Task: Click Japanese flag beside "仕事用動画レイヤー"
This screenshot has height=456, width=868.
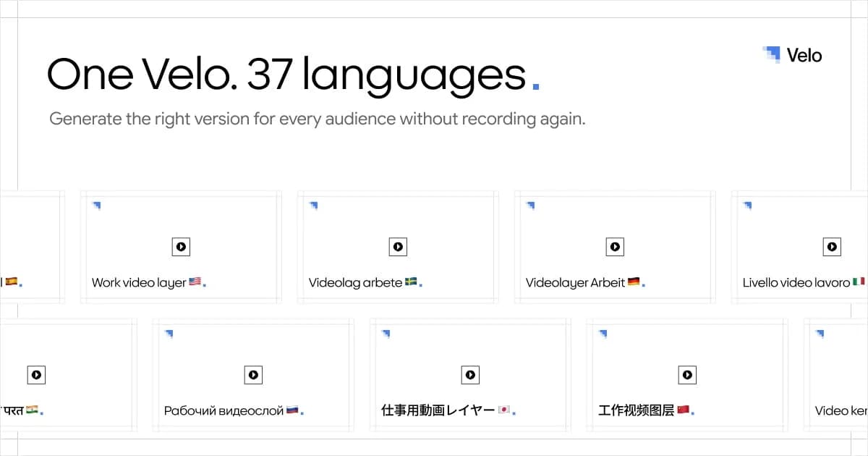Action: 504,410
